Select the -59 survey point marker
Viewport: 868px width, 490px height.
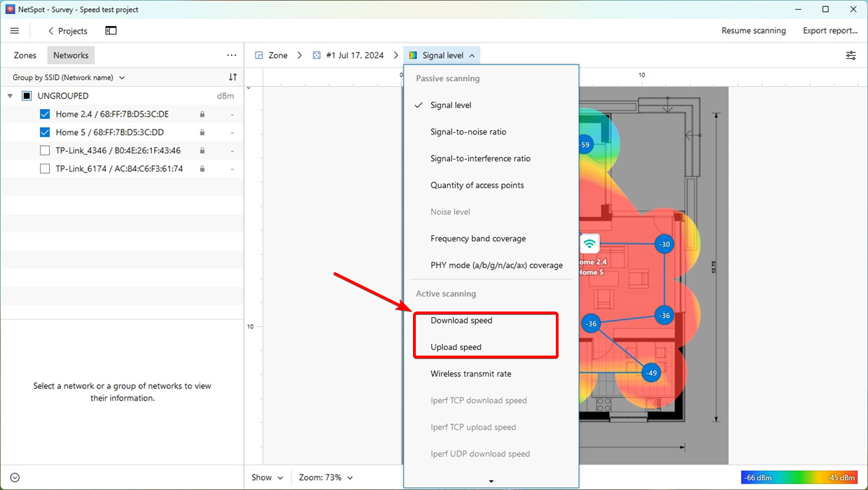coord(584,145)
